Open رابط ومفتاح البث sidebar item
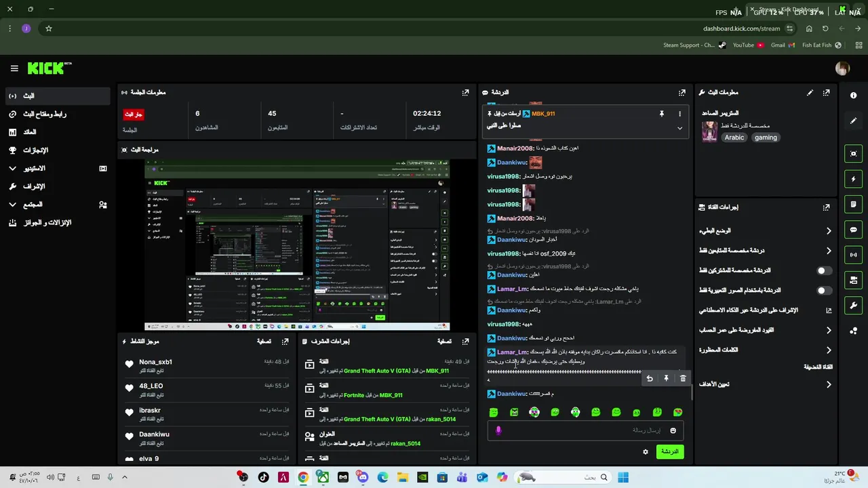Screen dimensions: 868x488 click(x=58, y=114)
